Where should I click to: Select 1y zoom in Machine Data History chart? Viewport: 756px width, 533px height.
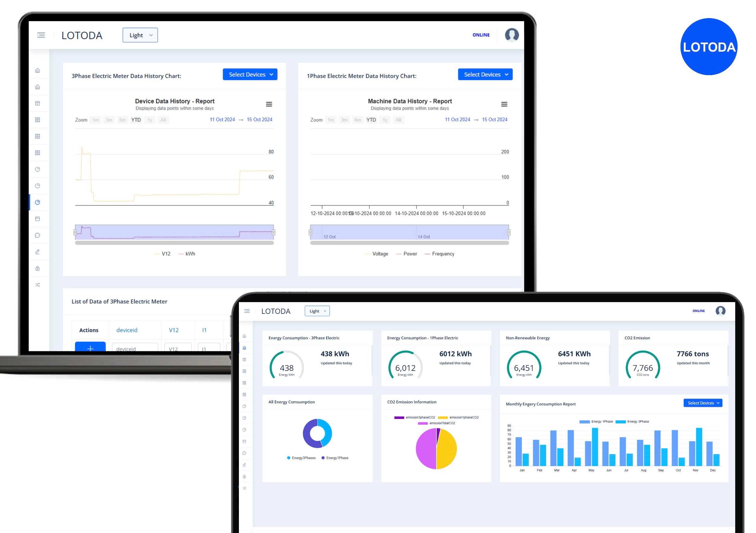(385, 120)
